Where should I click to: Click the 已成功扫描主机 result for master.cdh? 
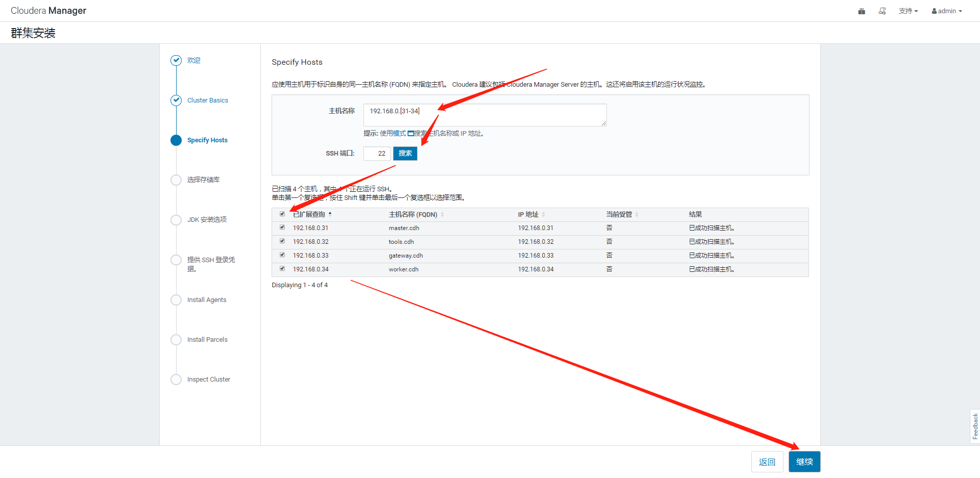(x=712, y=228)
